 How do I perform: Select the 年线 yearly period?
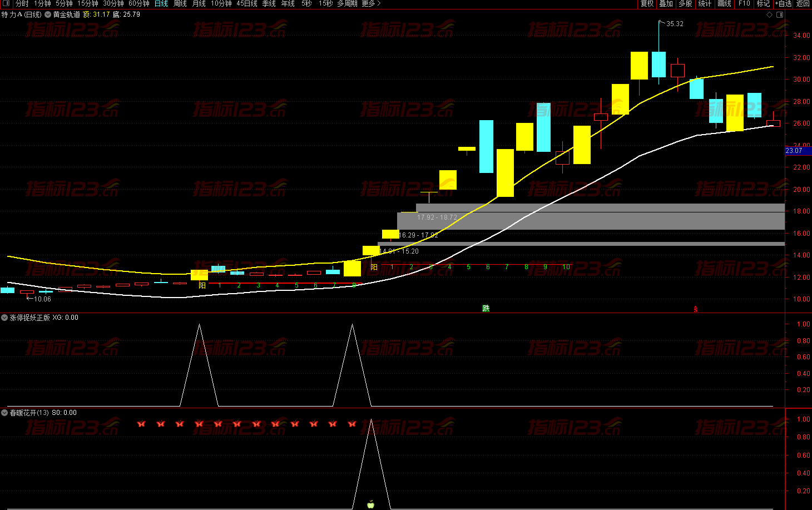[x=288, y=3]
